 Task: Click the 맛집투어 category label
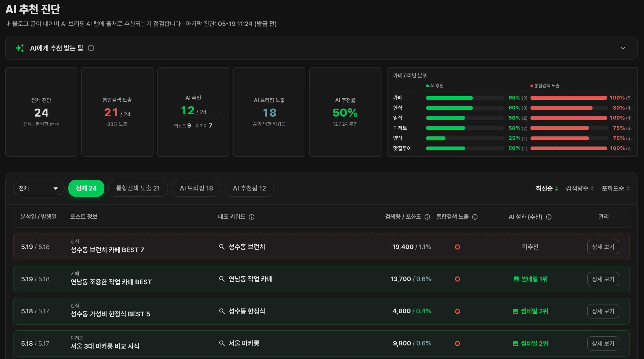[x=402, y=148]
